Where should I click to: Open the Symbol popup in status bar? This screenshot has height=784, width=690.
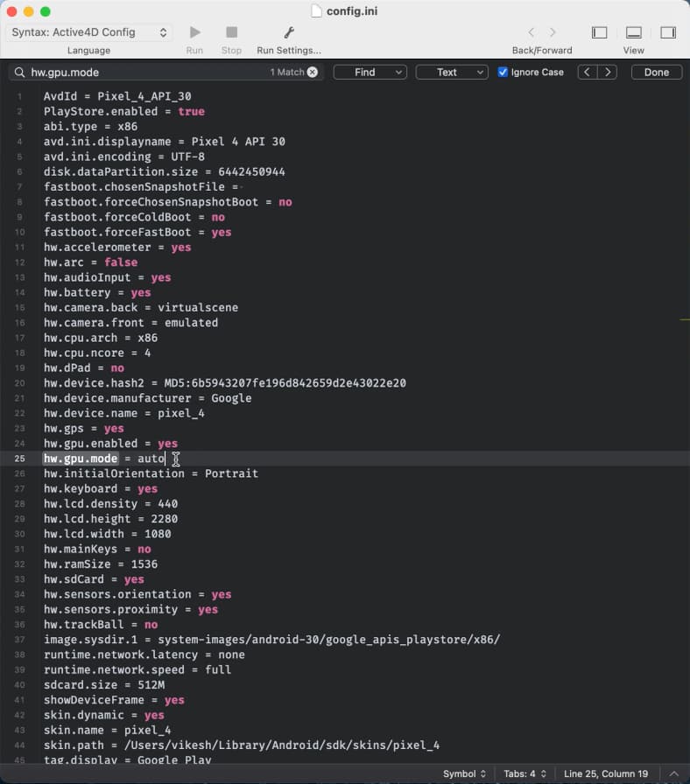click(464, 773)
